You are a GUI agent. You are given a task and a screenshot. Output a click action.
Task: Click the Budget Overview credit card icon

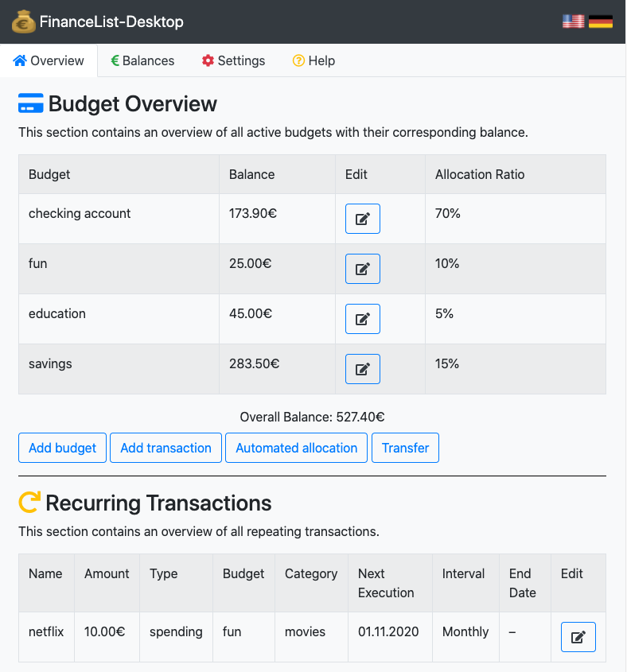pyautogui.click(x=30, y=104)
